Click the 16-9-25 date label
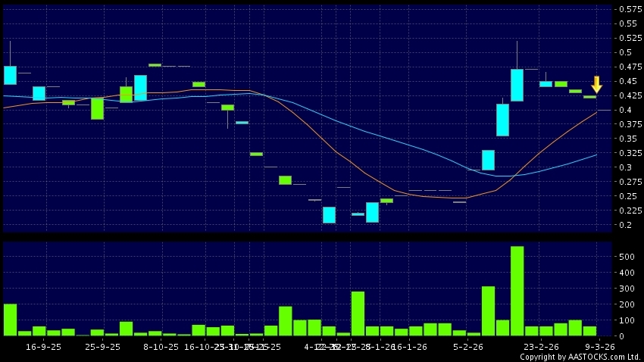 (x=42, y=347)
